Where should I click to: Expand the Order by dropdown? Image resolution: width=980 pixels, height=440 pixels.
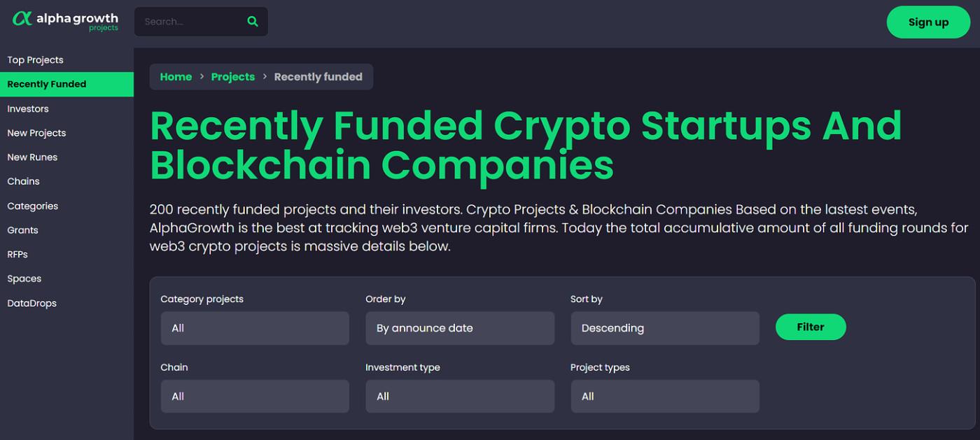(x=460, y=328)
